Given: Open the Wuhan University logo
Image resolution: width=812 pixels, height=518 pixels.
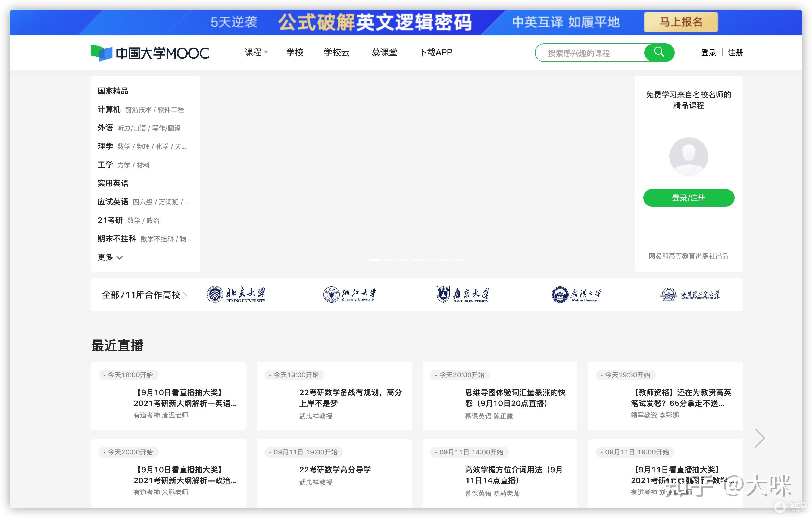Looking at the screenshot, I should (576, 294).
